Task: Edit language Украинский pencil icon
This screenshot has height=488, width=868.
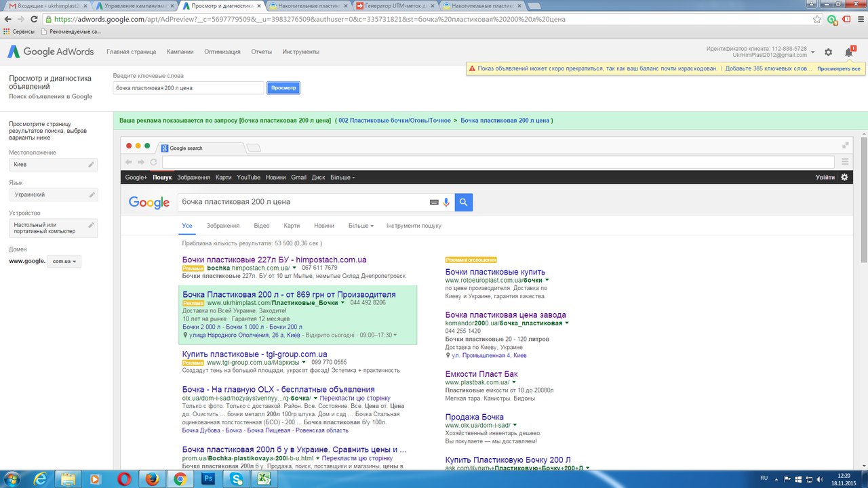Action: click(91, 195)
